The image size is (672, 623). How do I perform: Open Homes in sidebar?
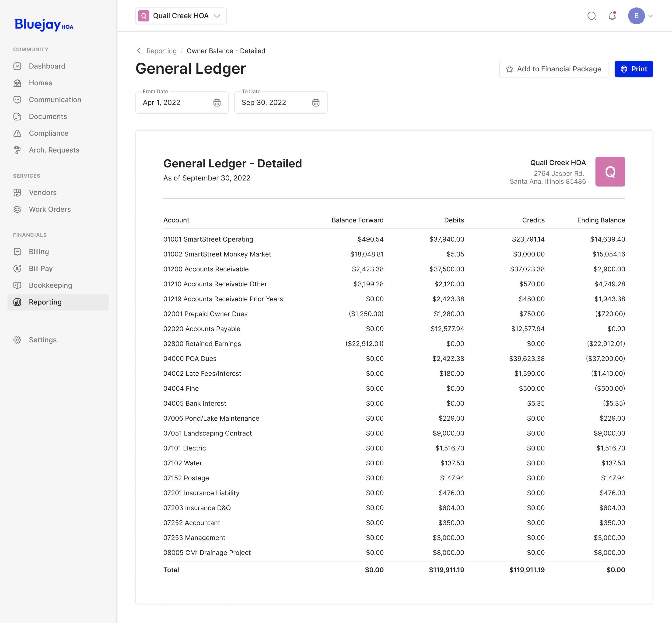point(58,83)
